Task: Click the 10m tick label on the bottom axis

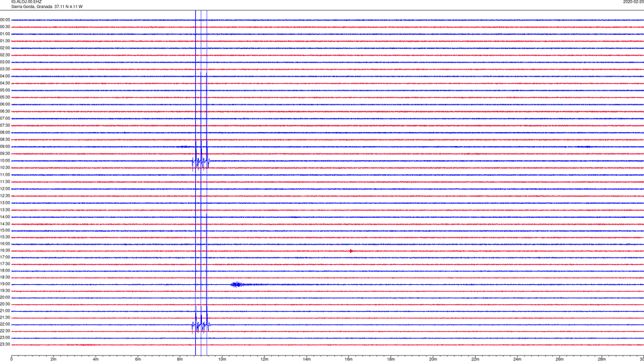Action: (x=222, y=359)
